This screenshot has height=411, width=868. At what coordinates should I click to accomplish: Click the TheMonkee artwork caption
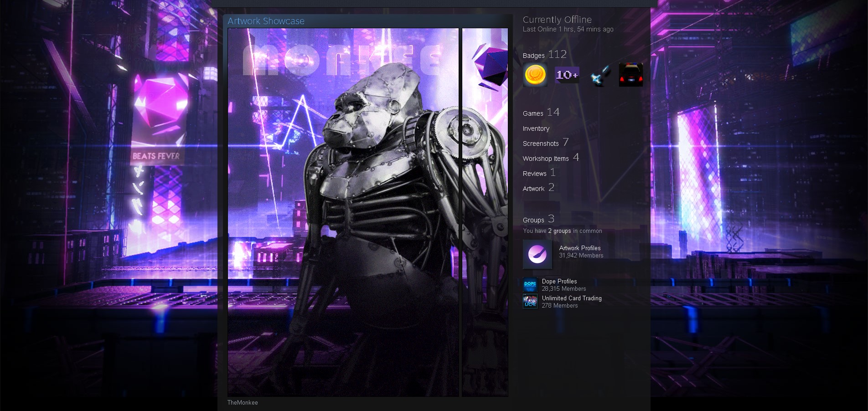click(x=243, y=402)
